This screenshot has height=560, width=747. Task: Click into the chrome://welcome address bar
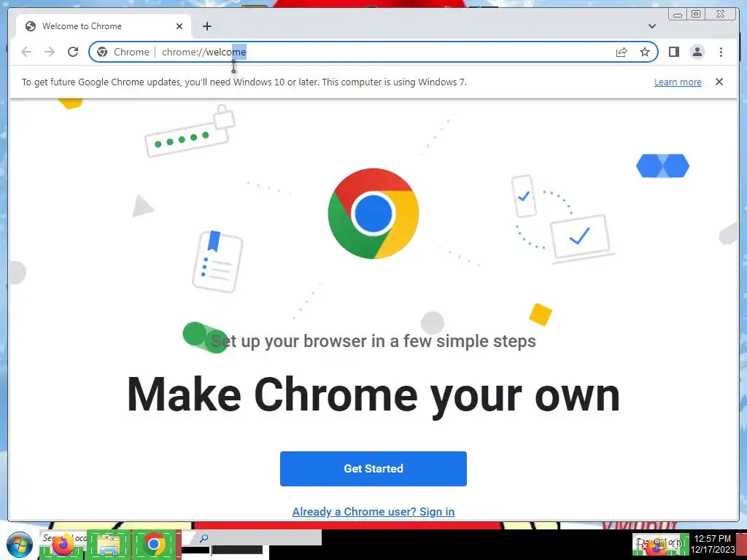(x=373, y=52)
